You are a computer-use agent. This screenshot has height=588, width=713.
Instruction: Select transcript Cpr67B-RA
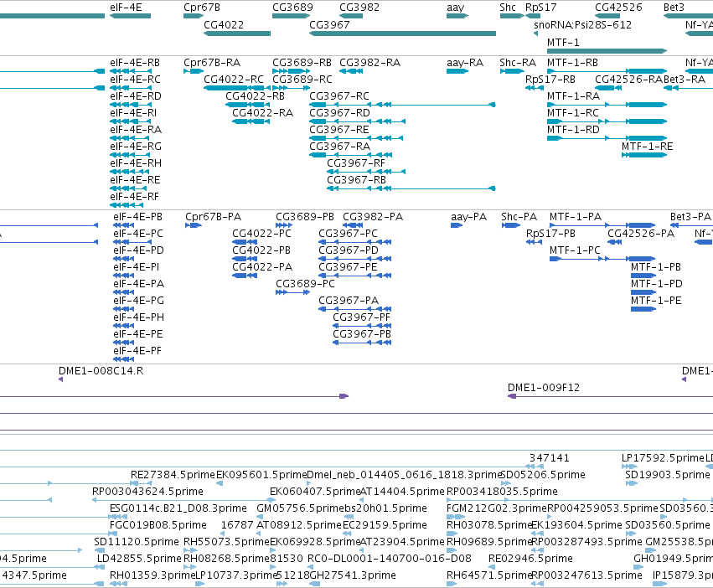212,63
